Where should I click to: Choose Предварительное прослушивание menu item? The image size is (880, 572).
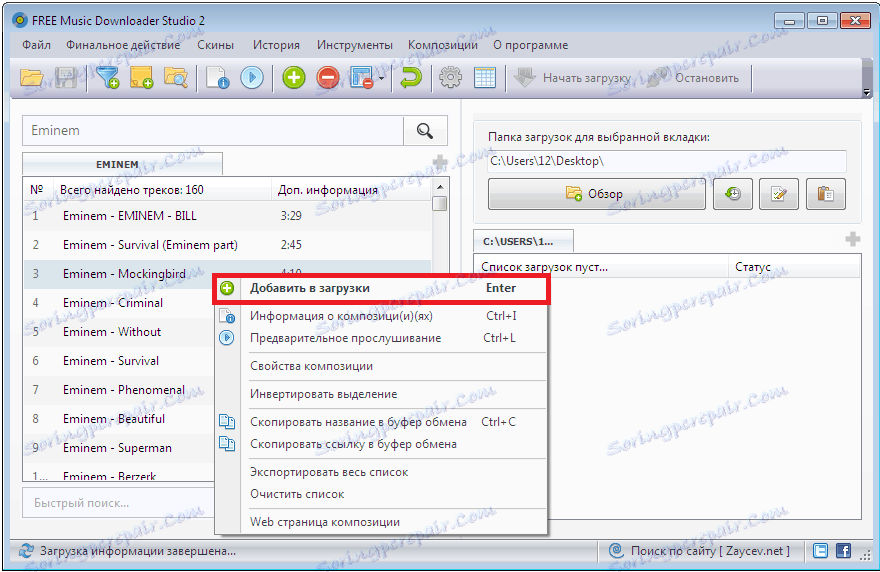click(x=381, y=338)
